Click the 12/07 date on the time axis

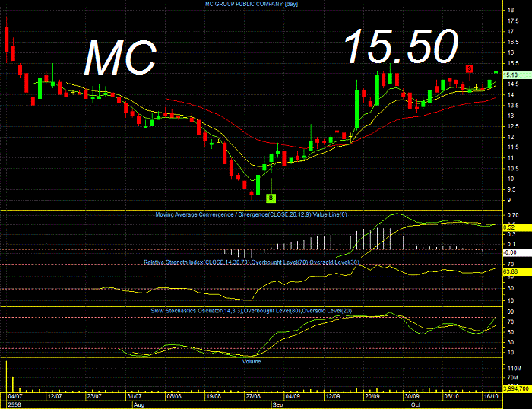point(55,396)
